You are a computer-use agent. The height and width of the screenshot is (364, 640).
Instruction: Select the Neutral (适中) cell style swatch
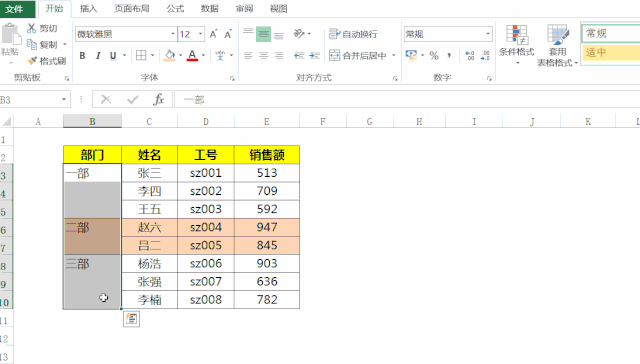pos(611,52)
